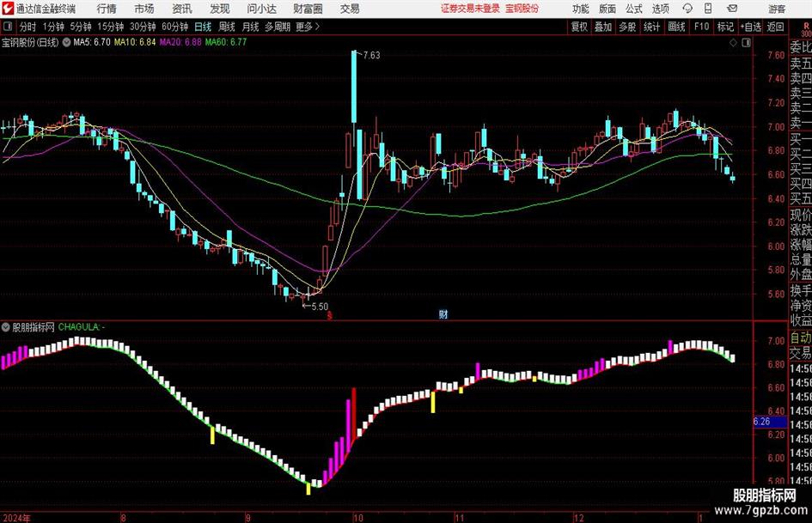Screen dimensions: 812x523
Task: Add stock via +自选 button
Action: click(x=750, y=27)
